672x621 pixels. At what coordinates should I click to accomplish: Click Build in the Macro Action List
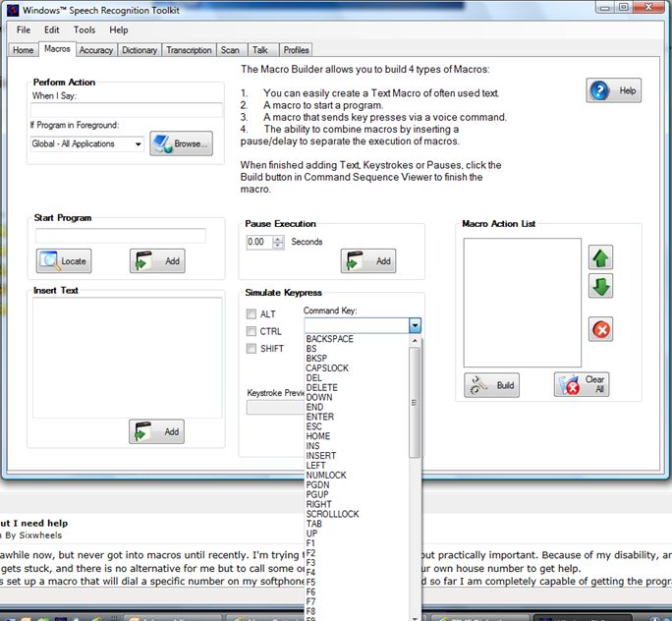491,385
